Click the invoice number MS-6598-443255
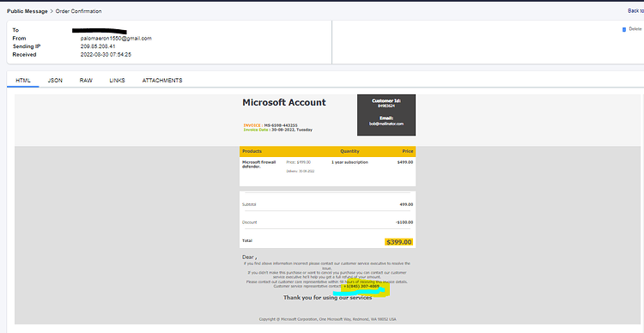The image size is (644, 333). [x=281, y=125]
